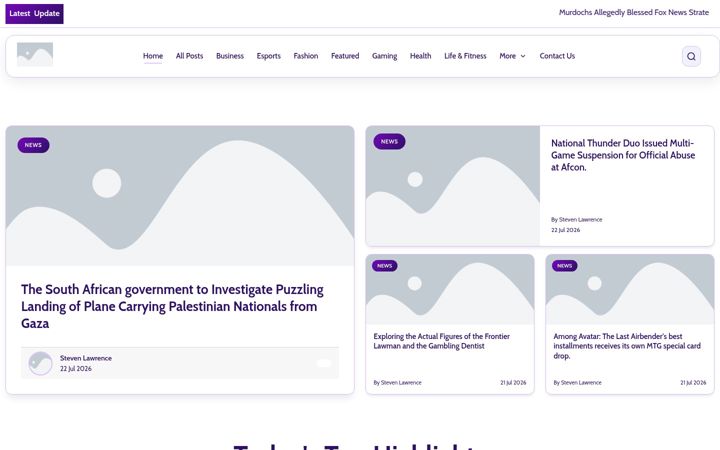The width and height of the screenshot is (720, 450).
Task: Open Frontier Lawman and Gambling Dentist article
Action: pyautogui.click(x=441, y=341)
